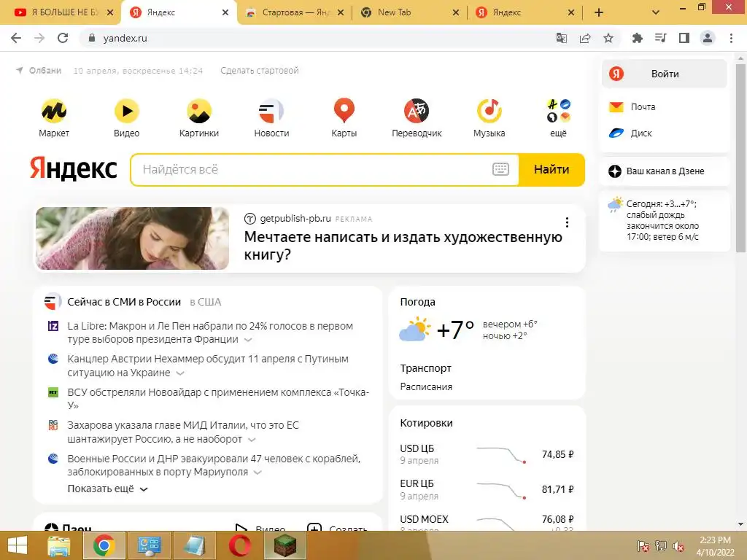
Task: Open the Котировки quotes heading
Action: tap(426, 423)
